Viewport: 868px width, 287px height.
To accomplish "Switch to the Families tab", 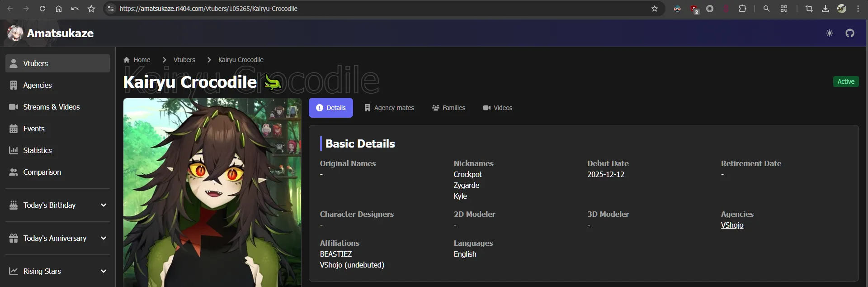I will pyautogui.click(x=448, y=108).
